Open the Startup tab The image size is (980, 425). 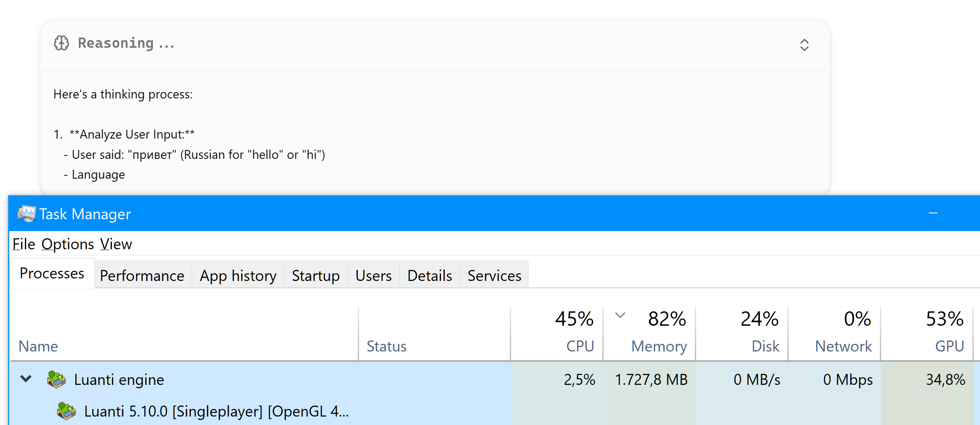(316, 275)
